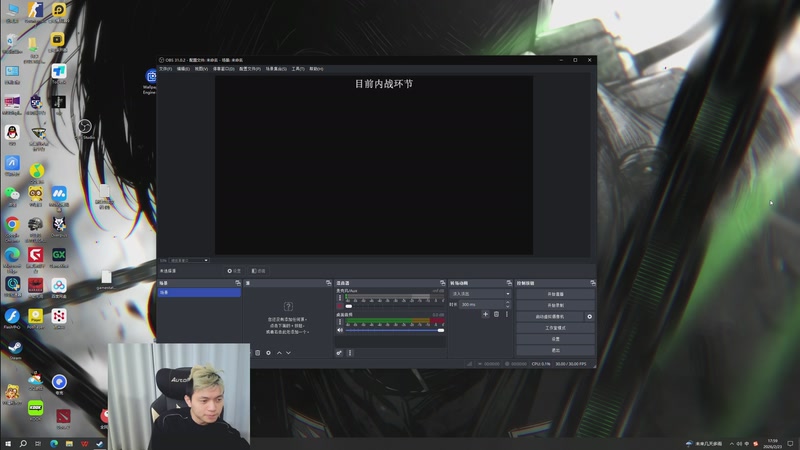The width and height of the screenshot is (800, 450).
Task: Open QQ penguin desktop icon
Action: [x=12, y=135]
